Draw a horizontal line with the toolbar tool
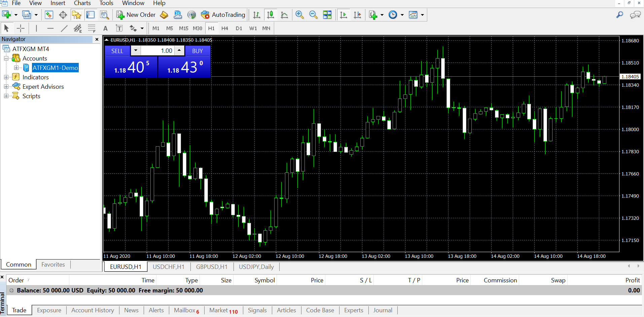The image size is (644, 317). pos(50,29)
